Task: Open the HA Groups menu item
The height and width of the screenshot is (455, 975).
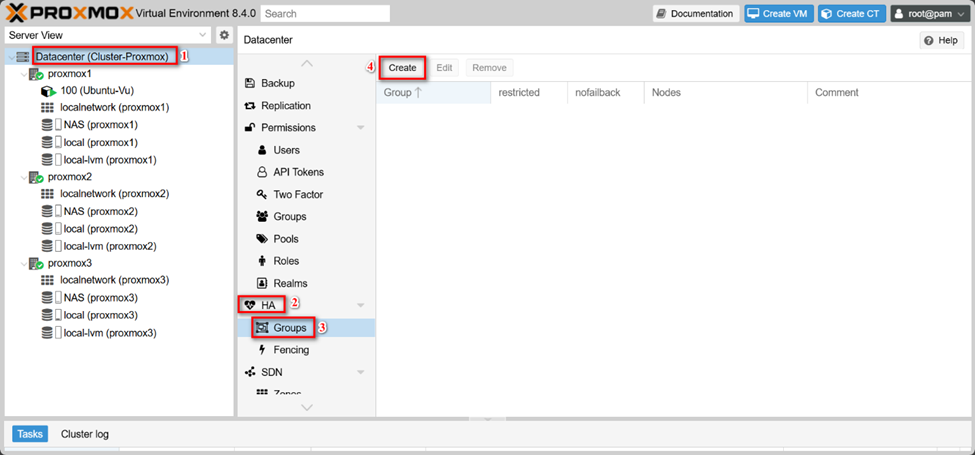Action: pyautogui.click(x=289, y=328)
